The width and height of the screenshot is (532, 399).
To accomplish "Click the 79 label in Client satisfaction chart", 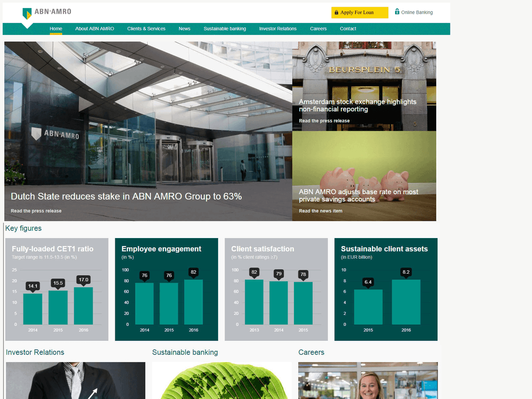I will pyautogui.click(x=278, y=274).
